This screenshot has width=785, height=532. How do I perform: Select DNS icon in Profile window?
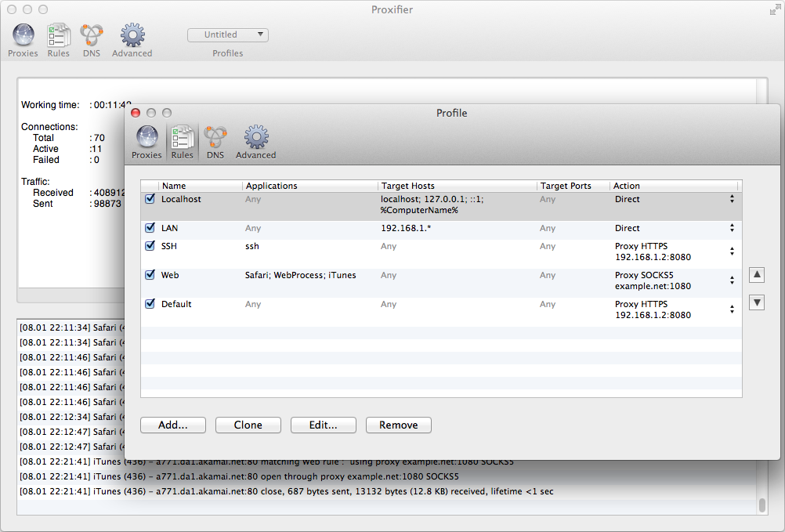[215, 142]
